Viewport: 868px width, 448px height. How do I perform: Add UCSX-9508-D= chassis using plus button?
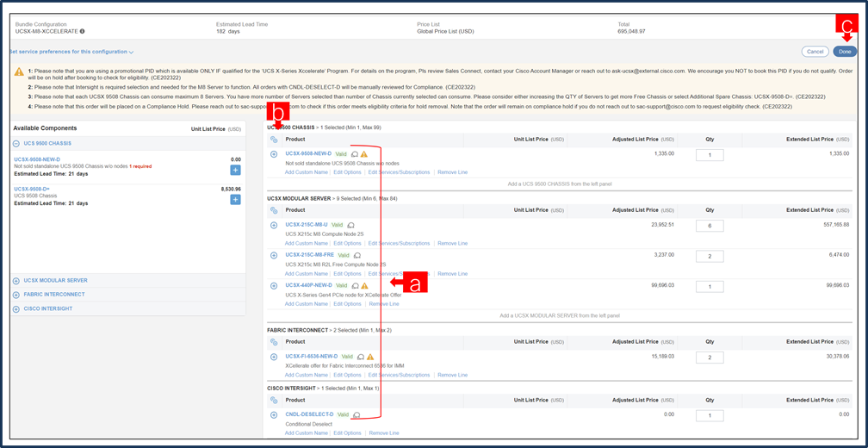[235, 199]
